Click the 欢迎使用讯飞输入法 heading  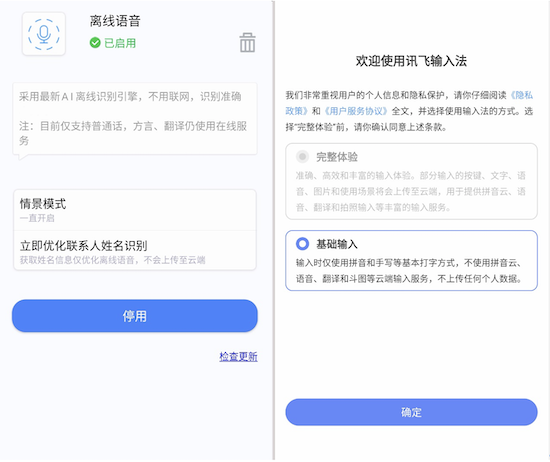click(x=411, y=61)
